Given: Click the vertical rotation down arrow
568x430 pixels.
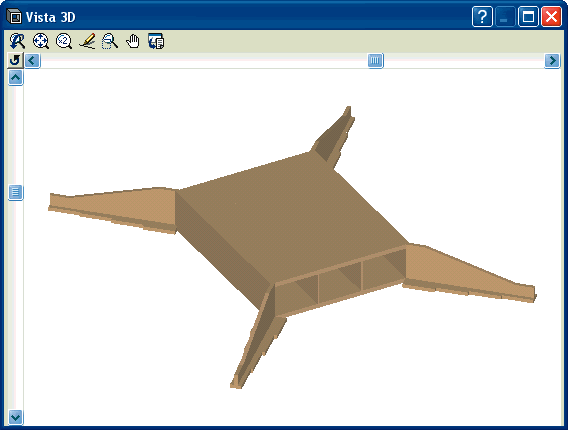Looking at the screenshot, I should coord(16,417).
